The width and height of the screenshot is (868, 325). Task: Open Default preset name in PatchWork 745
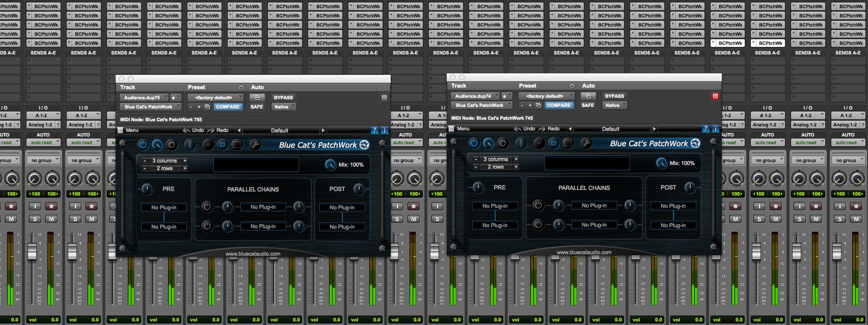click(x=611, y=129)
